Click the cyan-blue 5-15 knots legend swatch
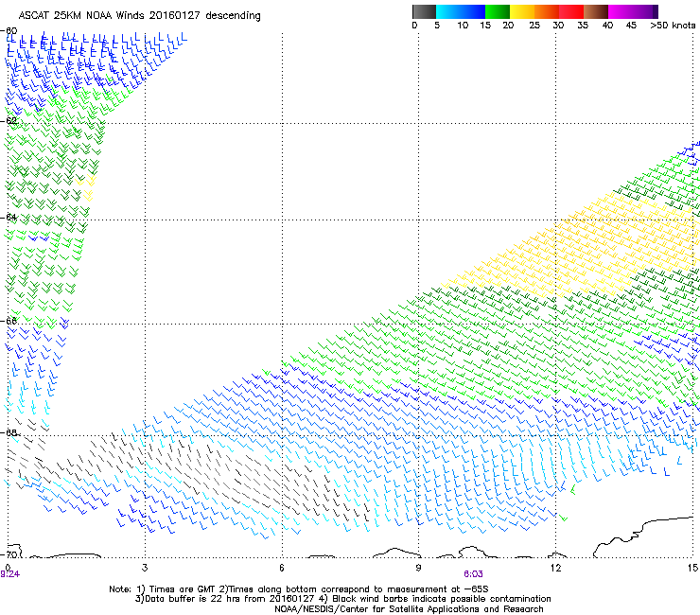700x615 pixels. tap(461, 11)
